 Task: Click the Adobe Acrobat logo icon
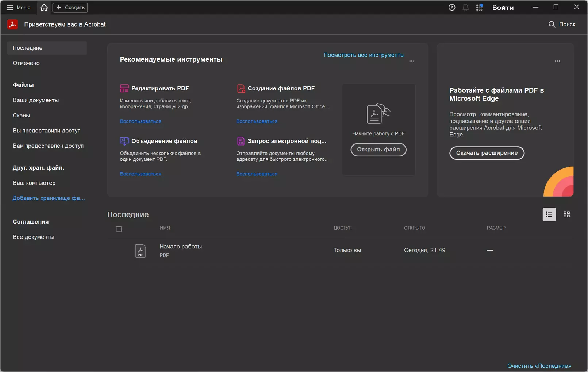[12, 24]
